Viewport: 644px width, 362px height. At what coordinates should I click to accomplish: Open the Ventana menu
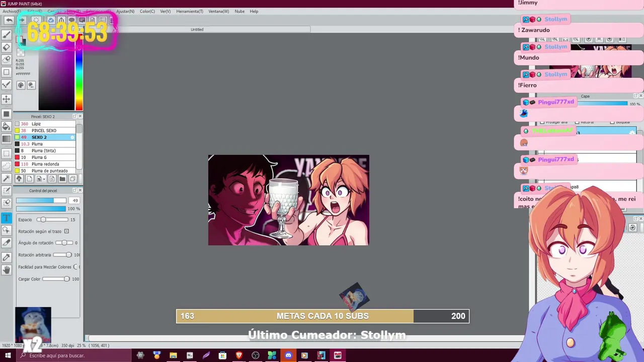(x=218, y=11)
